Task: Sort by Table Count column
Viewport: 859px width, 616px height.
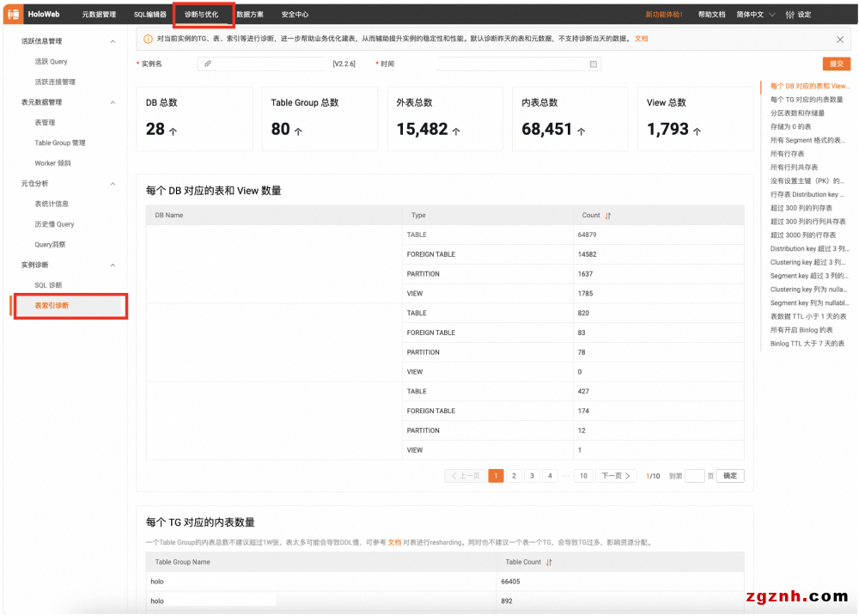Action: (549, 563)
